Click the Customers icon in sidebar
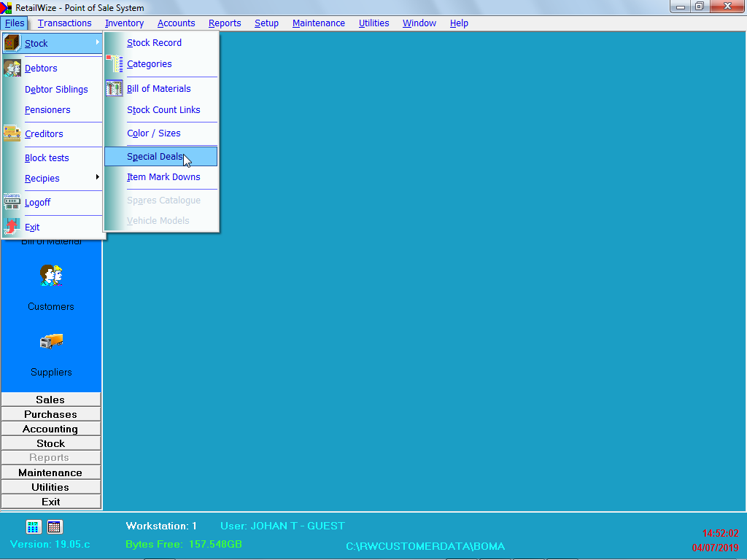This screenshot has height=560, width=747. click(51, 276)
